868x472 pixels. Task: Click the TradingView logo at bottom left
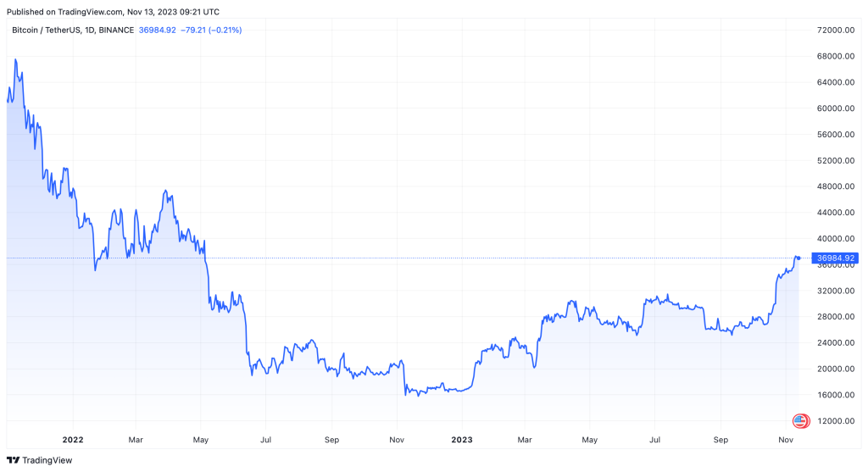pos(40,460)
